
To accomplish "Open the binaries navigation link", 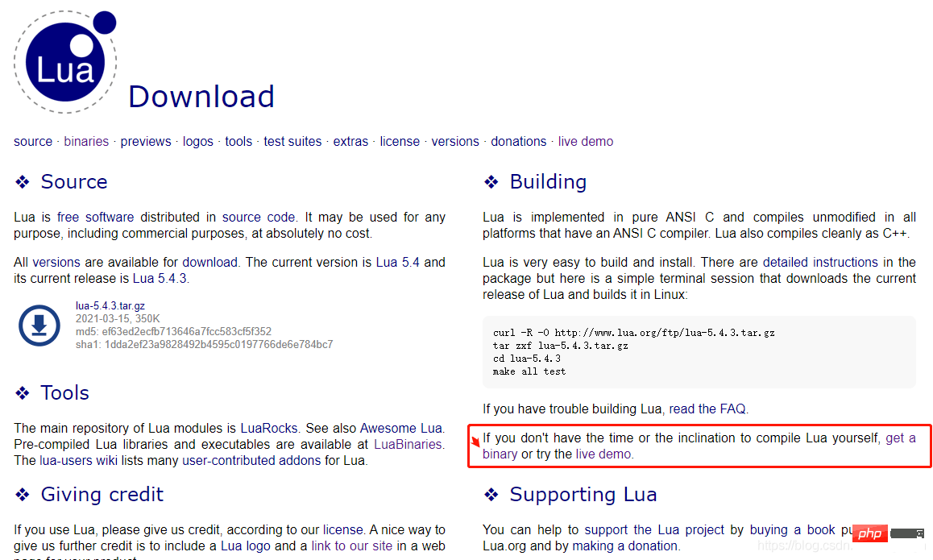I will pos(86,141).
